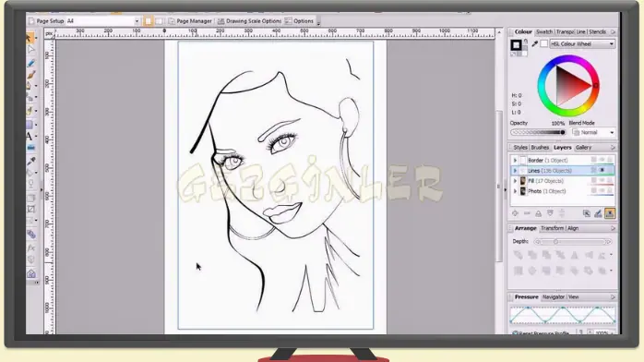
Task: Toggle the lock on the Border layer
Action: pyautogui.click(x=610, y=160)
